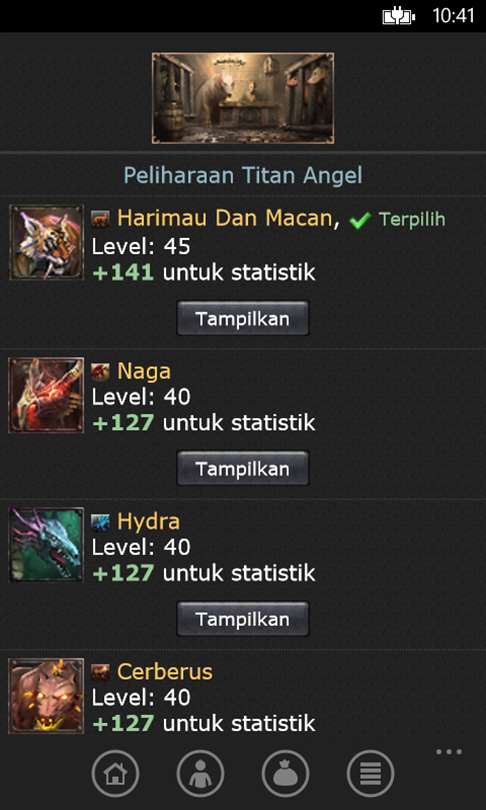Viewport: 486px width, 810px height.
Task: Select the tiger pet portrait thumbnail
Action: tap(46, 242)
